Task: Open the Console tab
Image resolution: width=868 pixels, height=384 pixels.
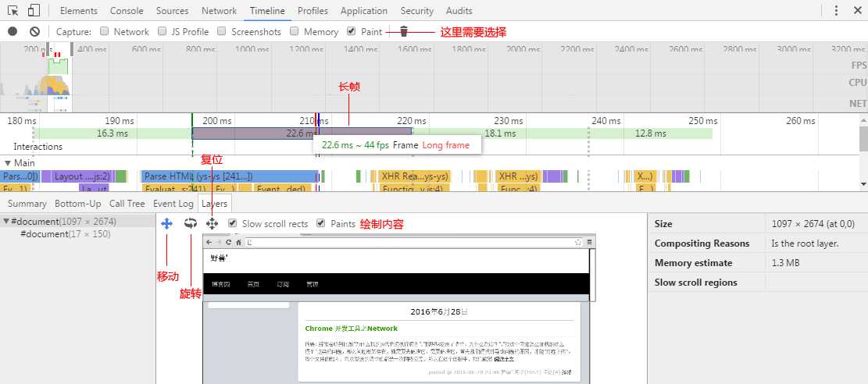Action: click(127, 10)
